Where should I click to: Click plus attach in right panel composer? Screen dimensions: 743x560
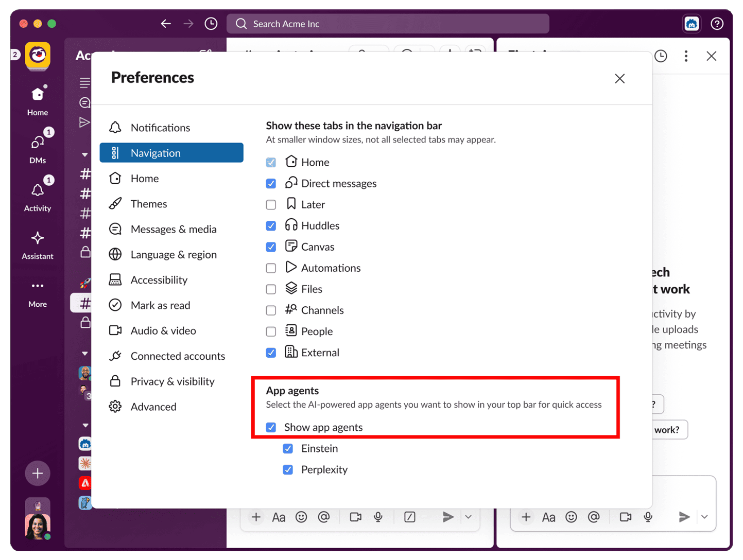[x=526, y=517]
